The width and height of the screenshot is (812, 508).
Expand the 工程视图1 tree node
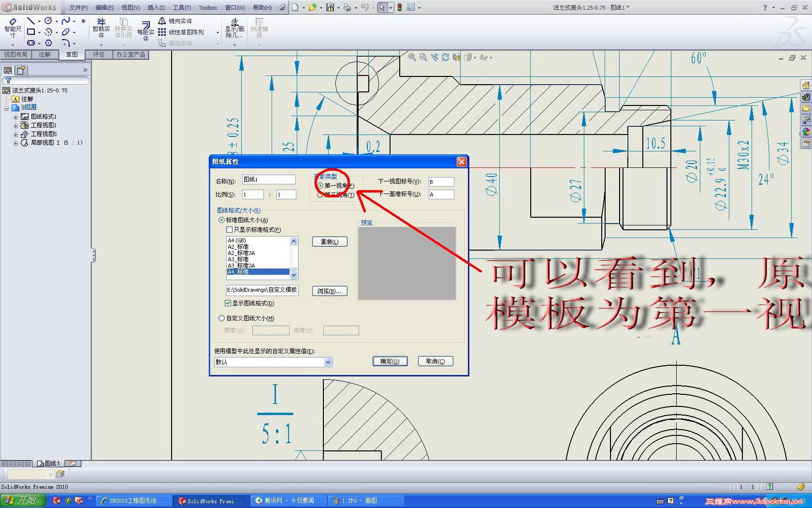tap(15, 125)
